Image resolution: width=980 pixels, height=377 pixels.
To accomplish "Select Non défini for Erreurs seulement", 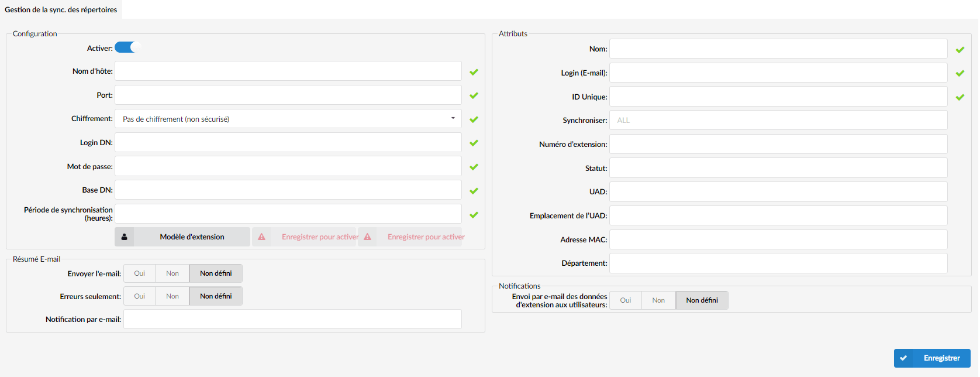I will click(216, 296).
